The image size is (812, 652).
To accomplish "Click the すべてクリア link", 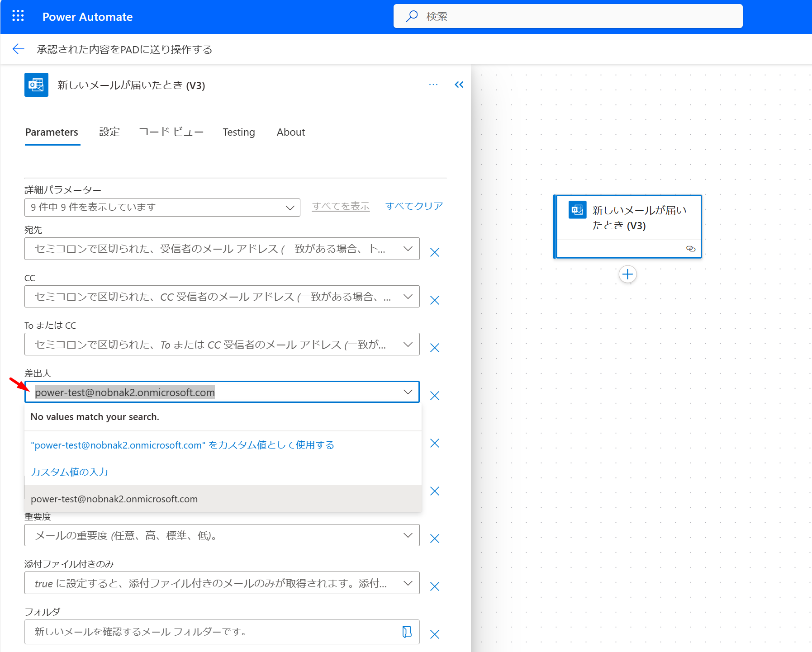I will point(414,206).
